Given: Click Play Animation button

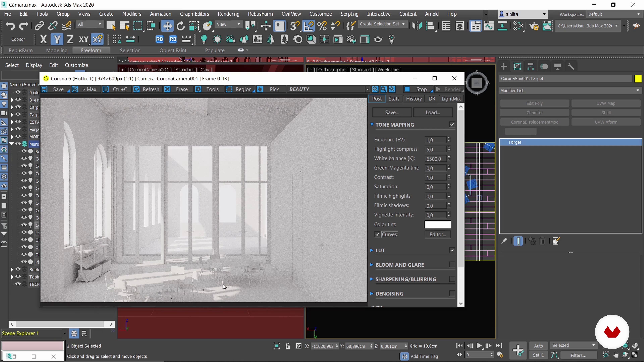Looking at the screenshot, I should tap(479, 346).
